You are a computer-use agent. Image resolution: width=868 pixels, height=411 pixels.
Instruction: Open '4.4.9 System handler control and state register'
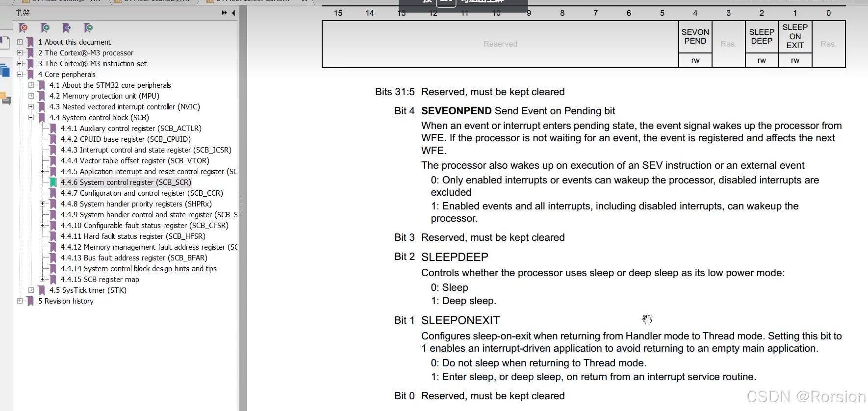click(149, 215)
